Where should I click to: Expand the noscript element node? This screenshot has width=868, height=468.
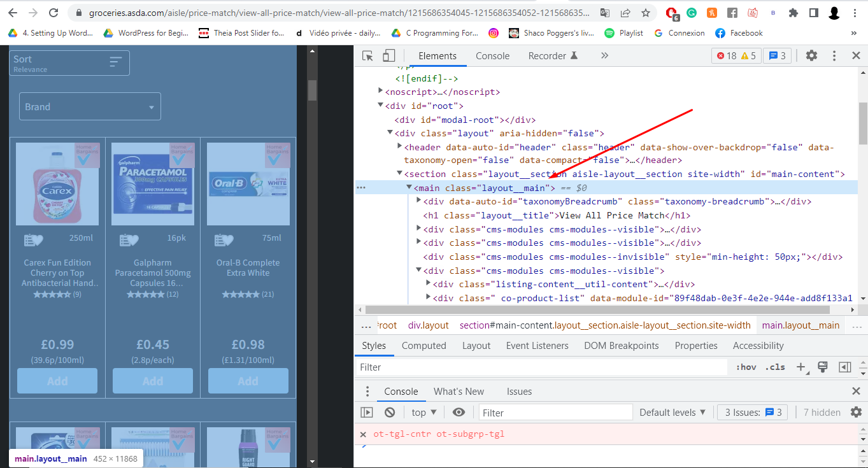[381, 92]
